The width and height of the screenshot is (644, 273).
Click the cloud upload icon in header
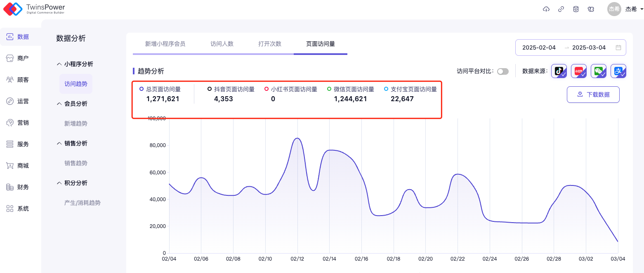coord(546,9)
